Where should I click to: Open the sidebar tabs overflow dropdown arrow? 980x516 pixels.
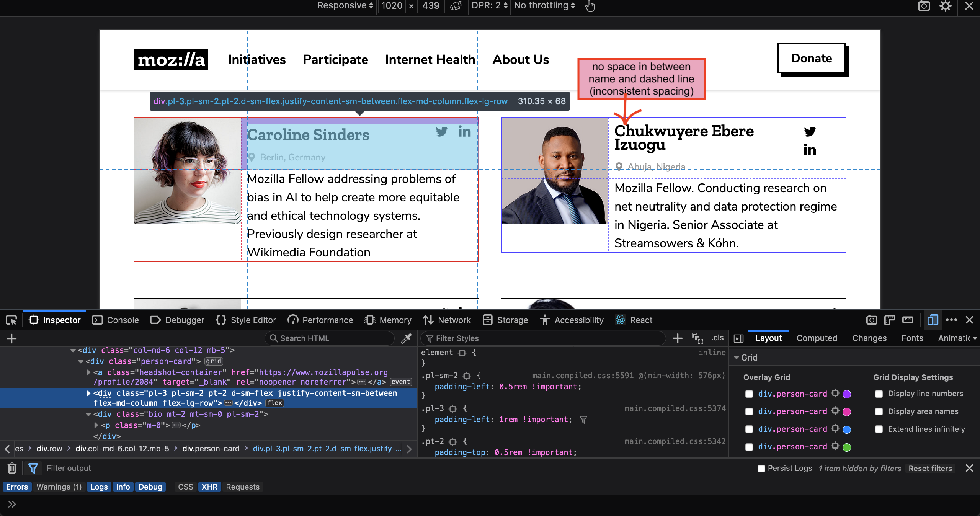[975, 338]
